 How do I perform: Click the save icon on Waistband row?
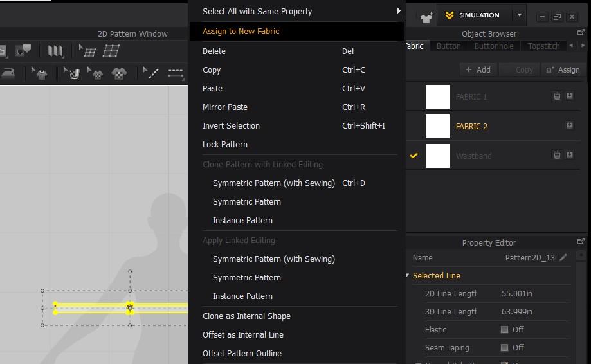click(x=570, y=155)
